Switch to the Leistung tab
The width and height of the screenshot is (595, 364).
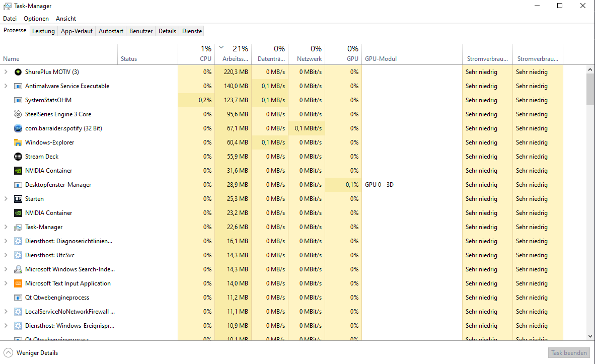43,30
